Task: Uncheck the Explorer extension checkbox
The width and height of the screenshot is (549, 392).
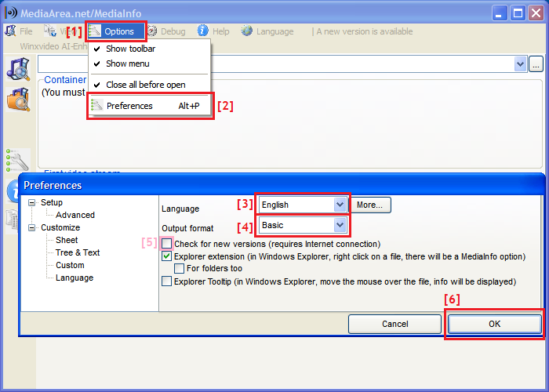Action: [166, 256]
